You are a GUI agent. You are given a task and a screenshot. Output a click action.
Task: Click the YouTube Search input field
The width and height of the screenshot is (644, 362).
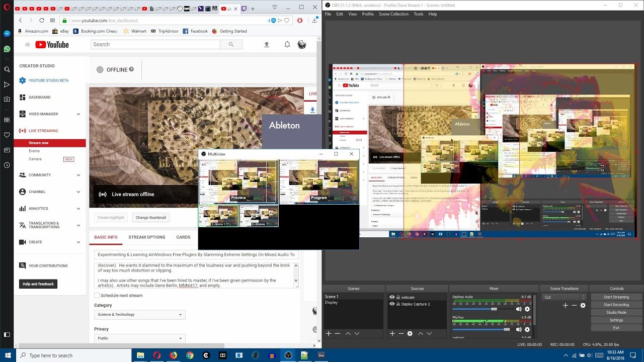coord(155,44)
